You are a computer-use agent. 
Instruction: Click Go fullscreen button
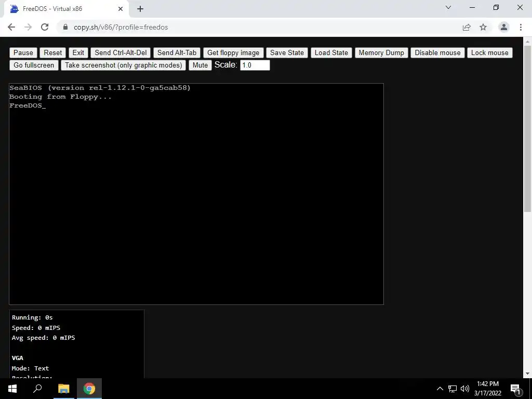[34, 65]
